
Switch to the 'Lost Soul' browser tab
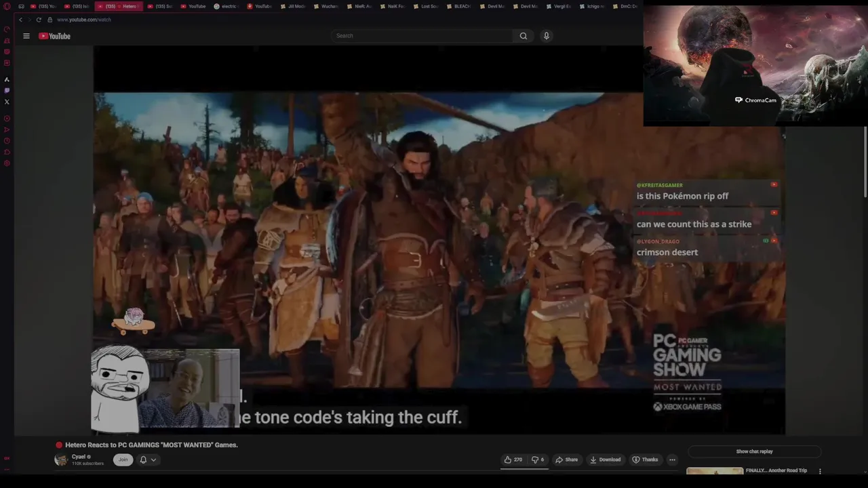[x=426, y=7]
